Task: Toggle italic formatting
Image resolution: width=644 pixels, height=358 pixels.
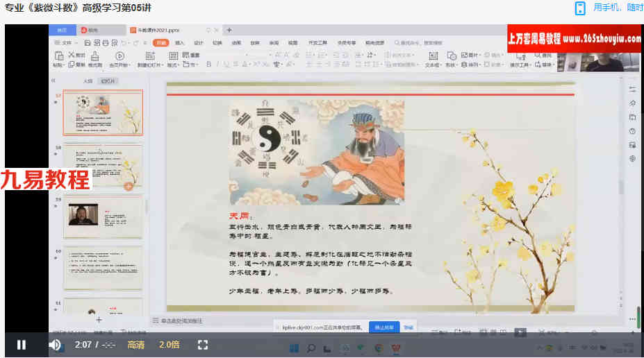Action: pos(217,64)
